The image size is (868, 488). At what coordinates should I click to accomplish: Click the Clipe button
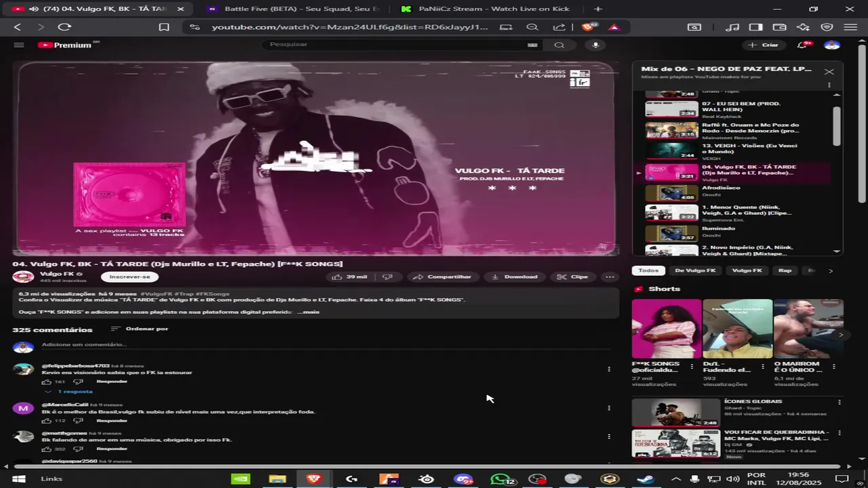573,277
